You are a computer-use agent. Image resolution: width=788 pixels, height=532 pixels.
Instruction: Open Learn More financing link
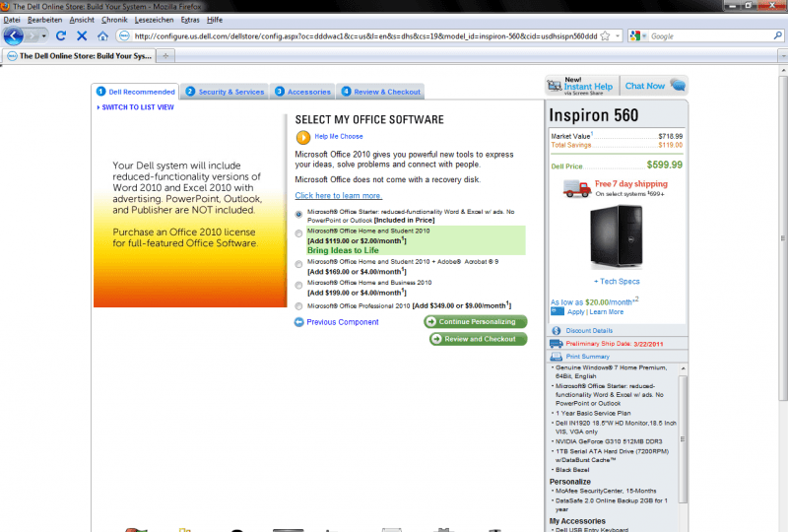tap(607, 311)
